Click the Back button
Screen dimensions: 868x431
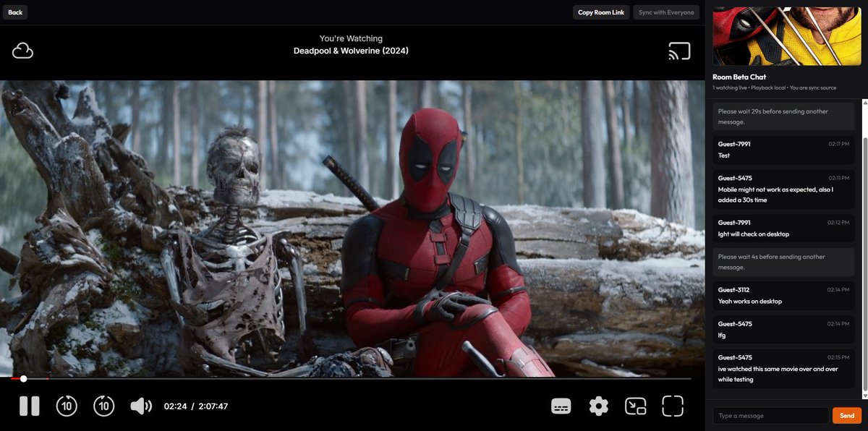[x=14, y=12]
